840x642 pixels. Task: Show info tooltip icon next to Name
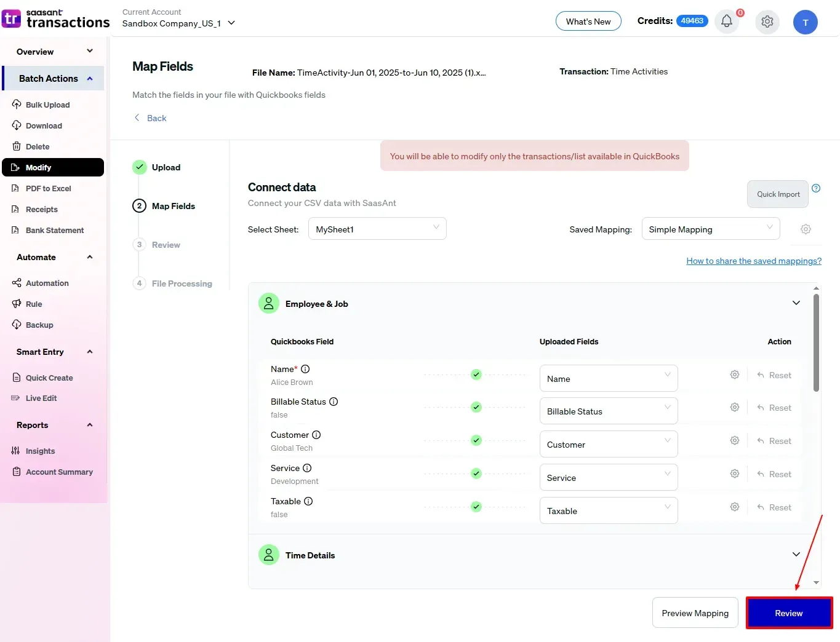305,369
